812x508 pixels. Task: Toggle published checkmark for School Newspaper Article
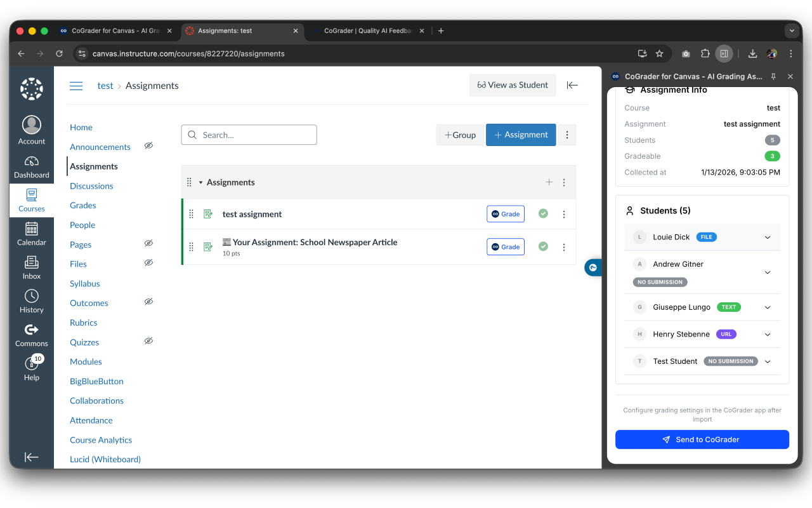point(543,246)
